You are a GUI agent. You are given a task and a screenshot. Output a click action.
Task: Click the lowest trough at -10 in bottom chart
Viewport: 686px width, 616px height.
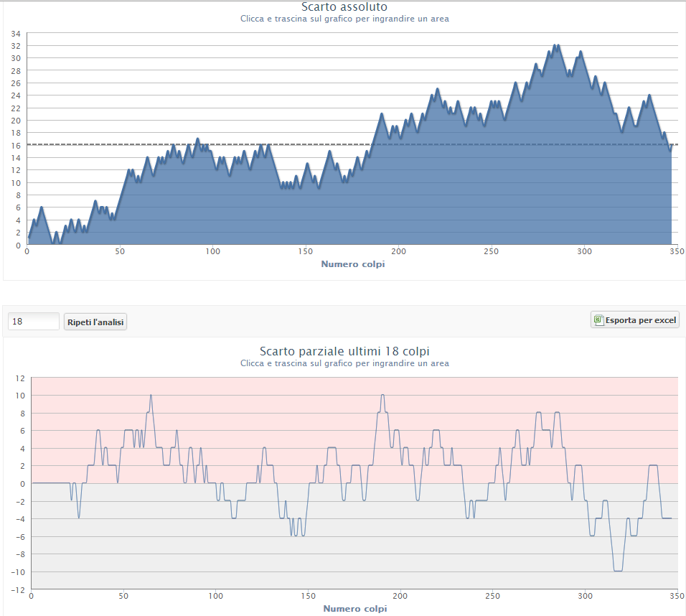click(x=618, y=571)
